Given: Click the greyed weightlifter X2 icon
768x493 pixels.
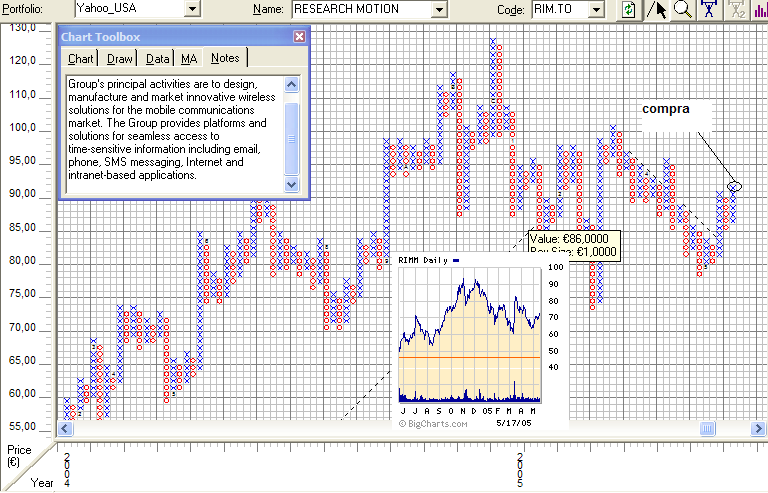Looking at the screenshot, I should point(737,9).
